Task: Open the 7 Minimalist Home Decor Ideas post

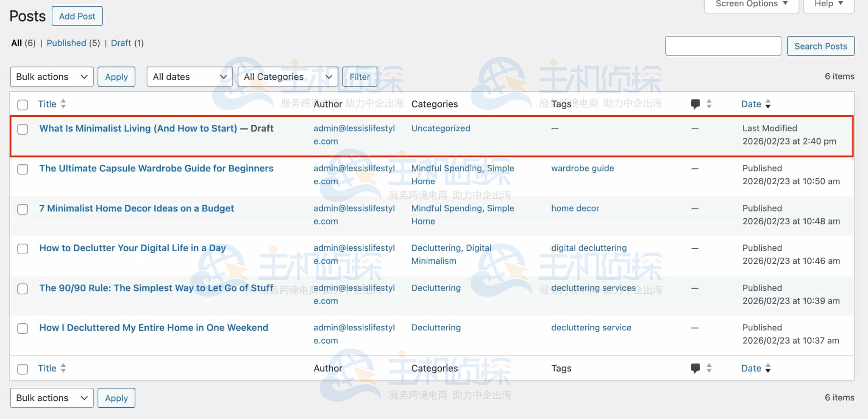Action: [136, 208]
